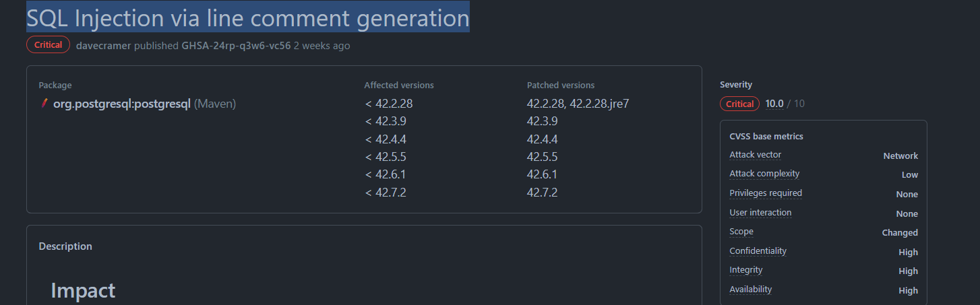The width and height of the screenshot is (980, 305).
Task: Click the Maven feather icon beside the package name
Action: [44, 104]
